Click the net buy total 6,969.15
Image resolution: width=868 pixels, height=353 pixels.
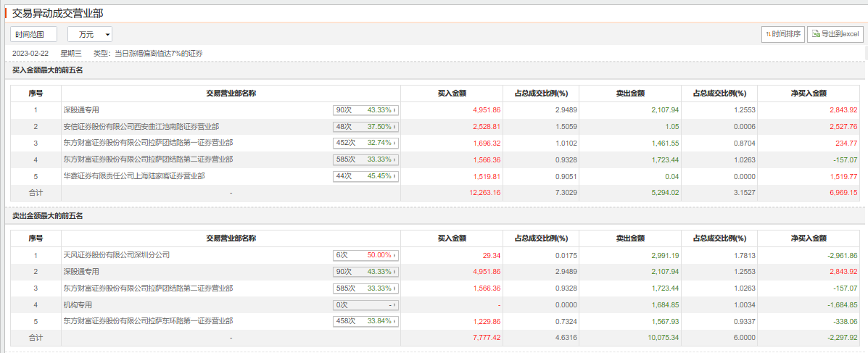843,193
